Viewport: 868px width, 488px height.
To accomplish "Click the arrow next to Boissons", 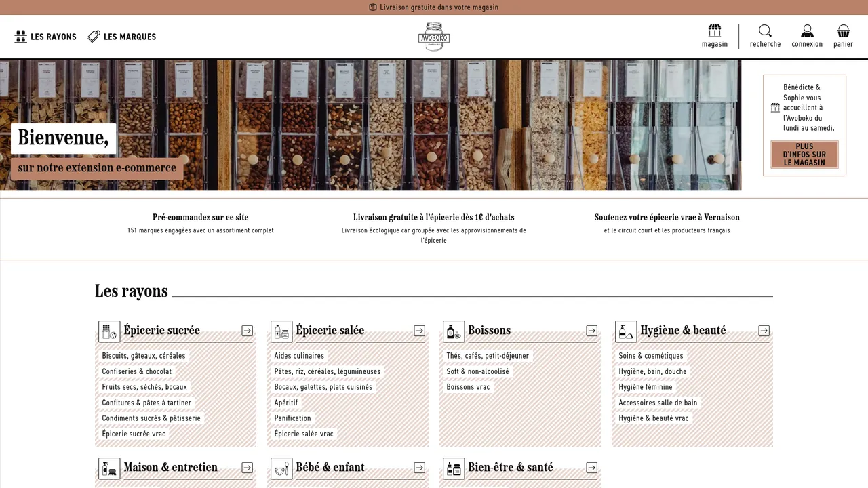I will (x=592, y=331).
